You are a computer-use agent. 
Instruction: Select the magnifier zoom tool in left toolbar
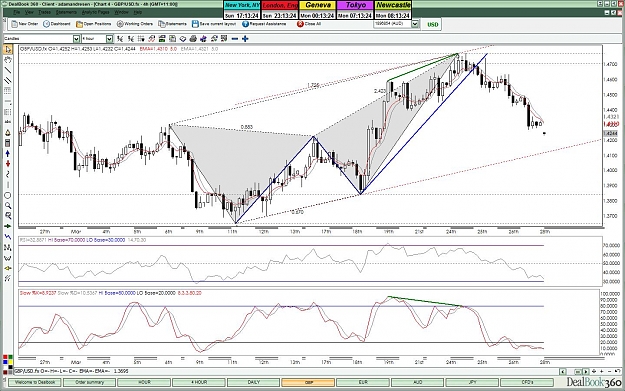pyautogui.click(x=8, y=206)
